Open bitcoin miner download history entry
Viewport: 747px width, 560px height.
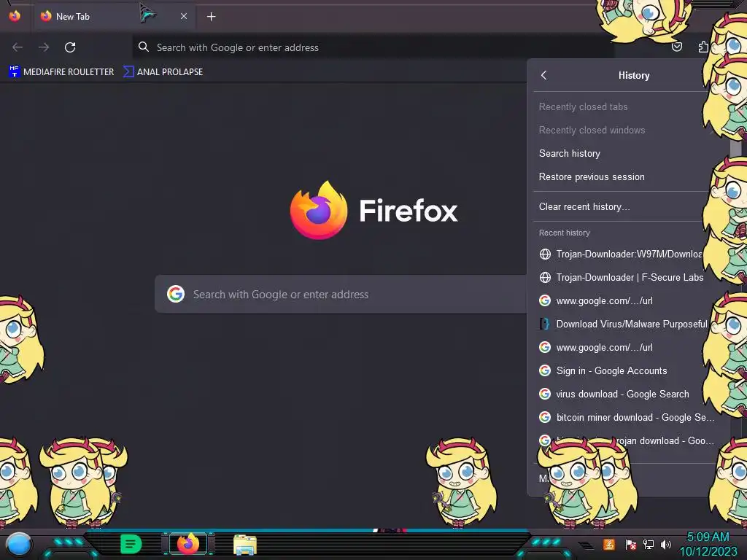625,417
